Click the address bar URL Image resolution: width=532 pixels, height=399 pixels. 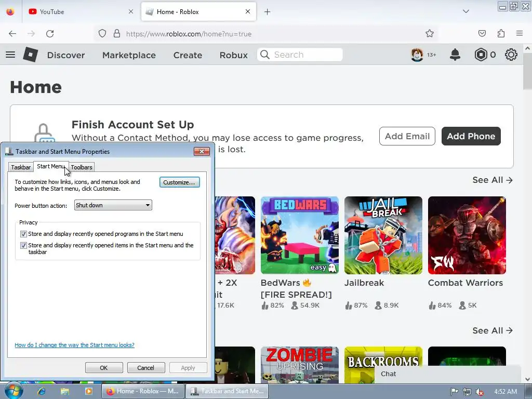189,34
